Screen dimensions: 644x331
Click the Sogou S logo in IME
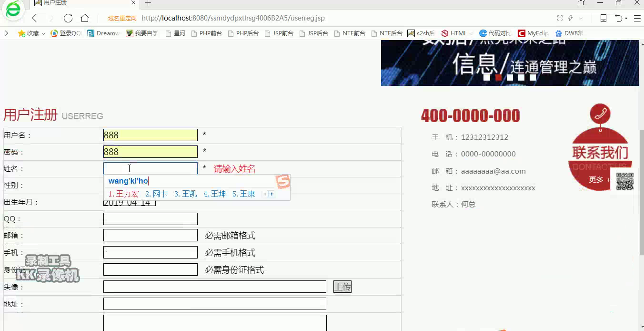tap(283, 181)
